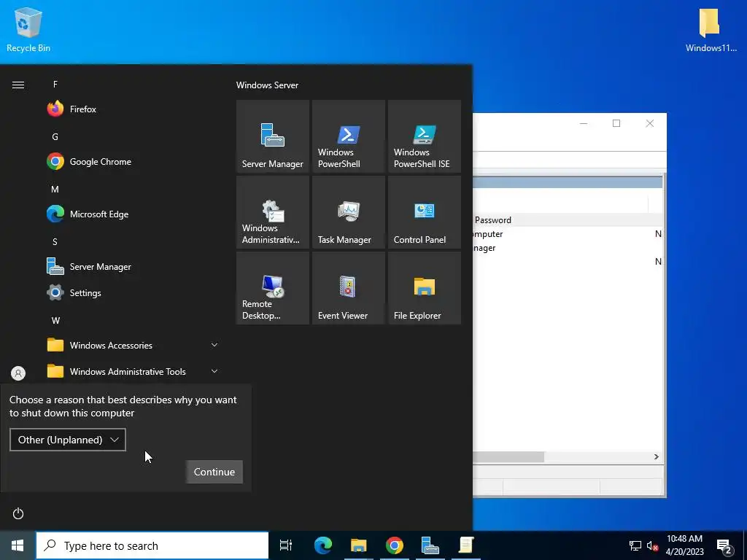Click the letter W section header

(55, 320)
